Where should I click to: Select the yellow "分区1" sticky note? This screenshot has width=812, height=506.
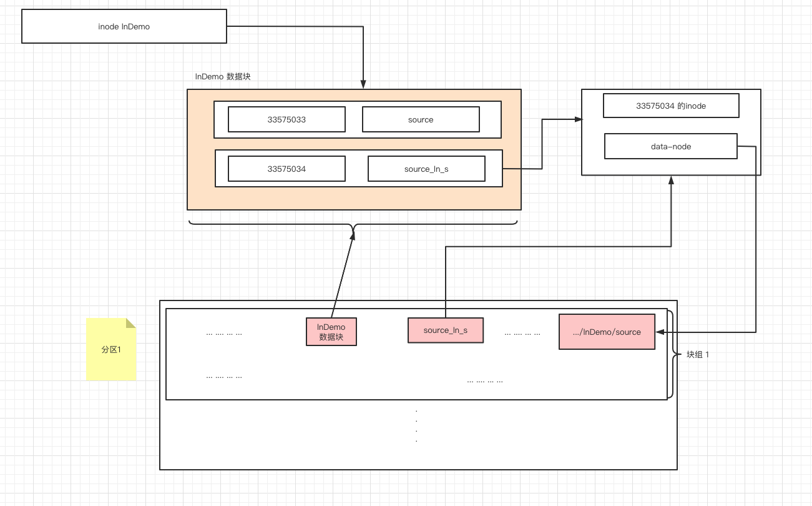tap(111, 350)
